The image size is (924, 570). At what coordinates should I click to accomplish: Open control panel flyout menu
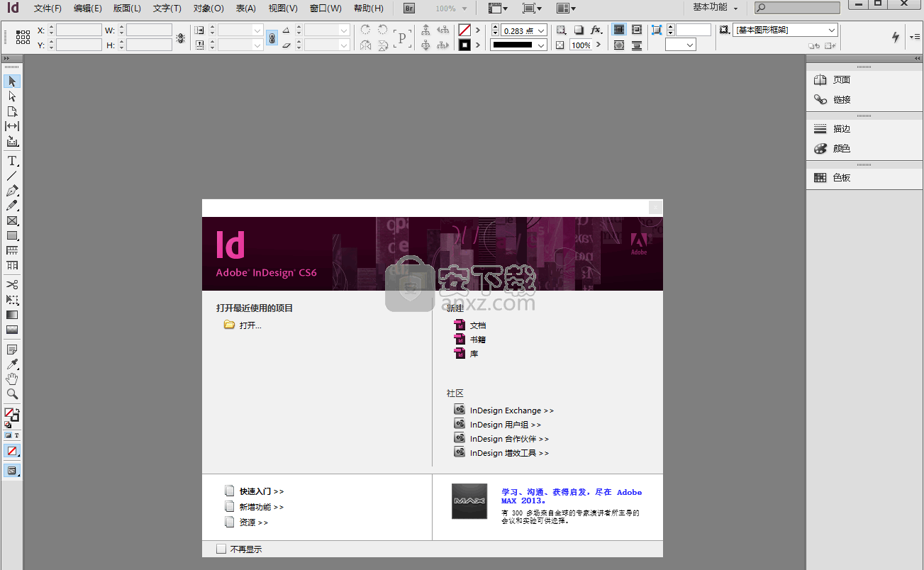click(x=915, y=37)
